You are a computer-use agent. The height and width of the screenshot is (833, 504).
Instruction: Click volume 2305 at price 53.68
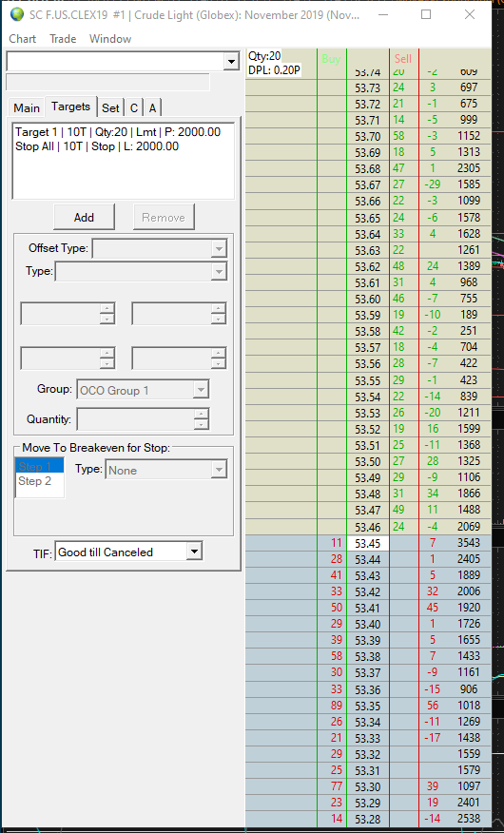pos(469,168)
